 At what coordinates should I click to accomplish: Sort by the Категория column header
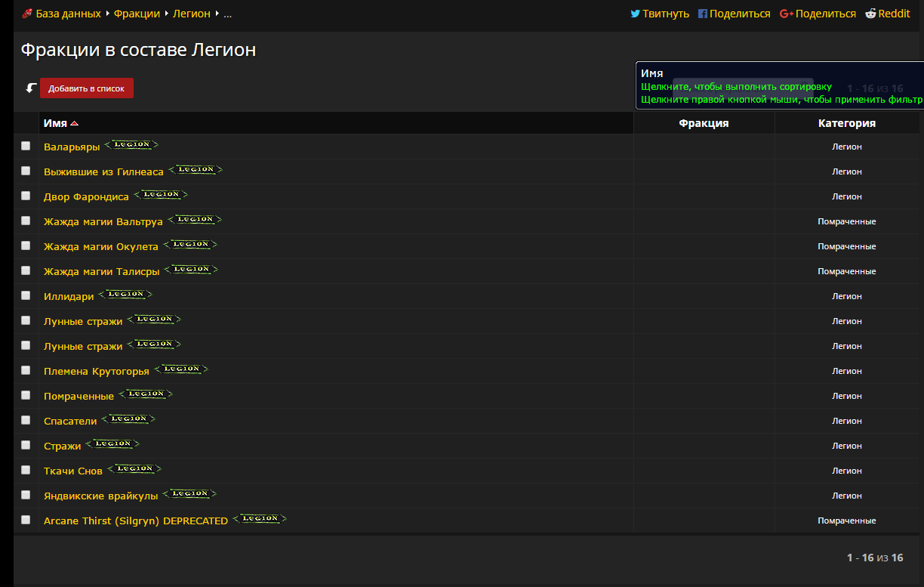pos(847,123)
